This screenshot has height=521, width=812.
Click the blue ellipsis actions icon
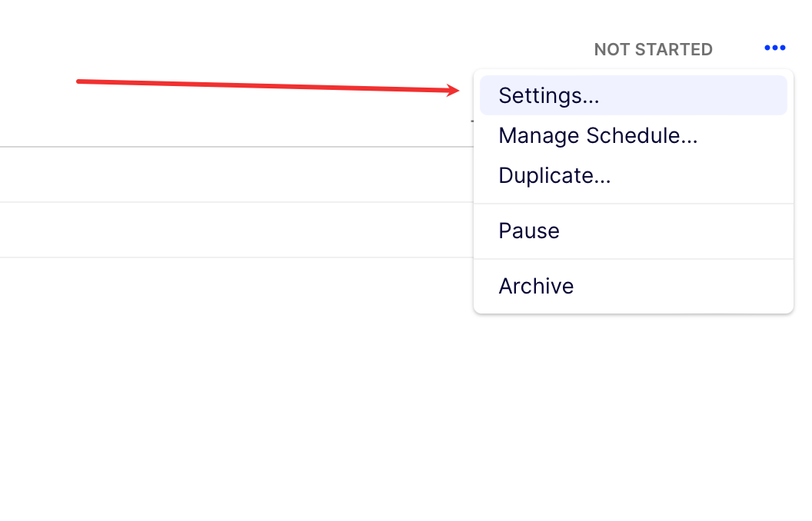(x=775, y=48)
